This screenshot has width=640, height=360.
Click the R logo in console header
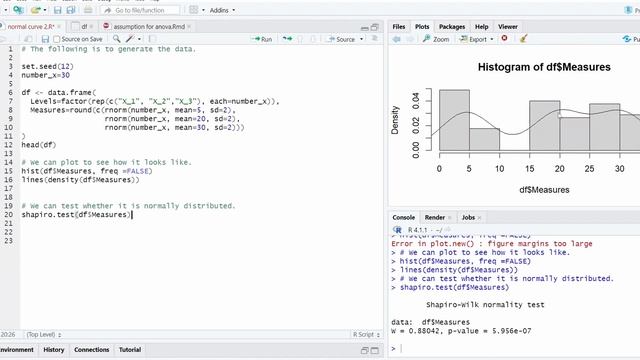point(397,230)
